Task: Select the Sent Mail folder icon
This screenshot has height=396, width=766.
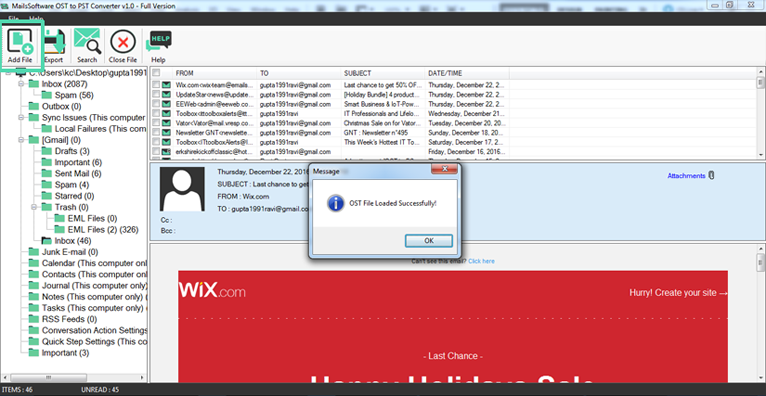Action: [46, 173]
